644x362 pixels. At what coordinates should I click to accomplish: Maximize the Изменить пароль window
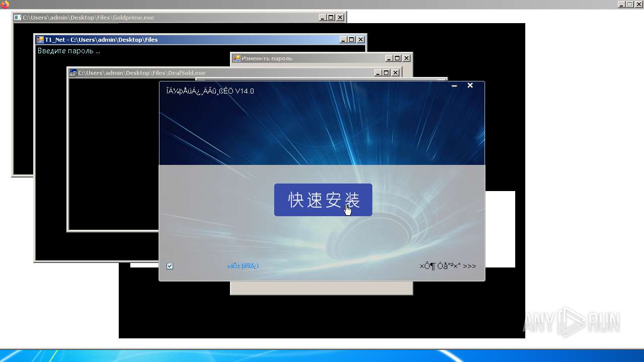click(x=397, y=58)
